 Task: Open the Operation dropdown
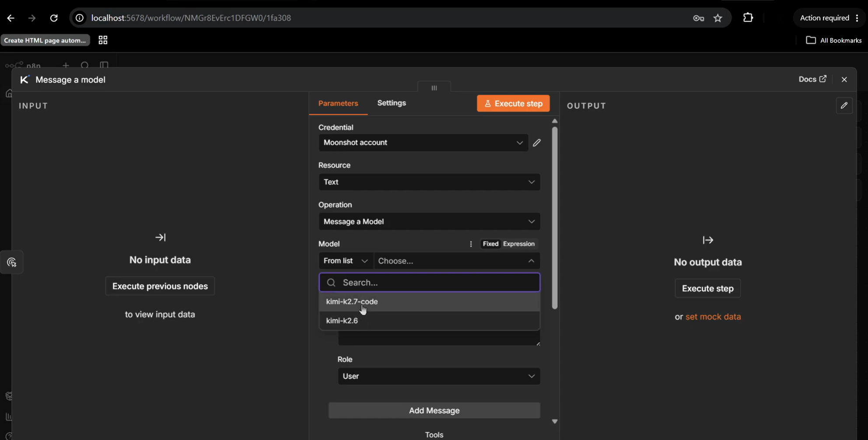pos(429,221)
